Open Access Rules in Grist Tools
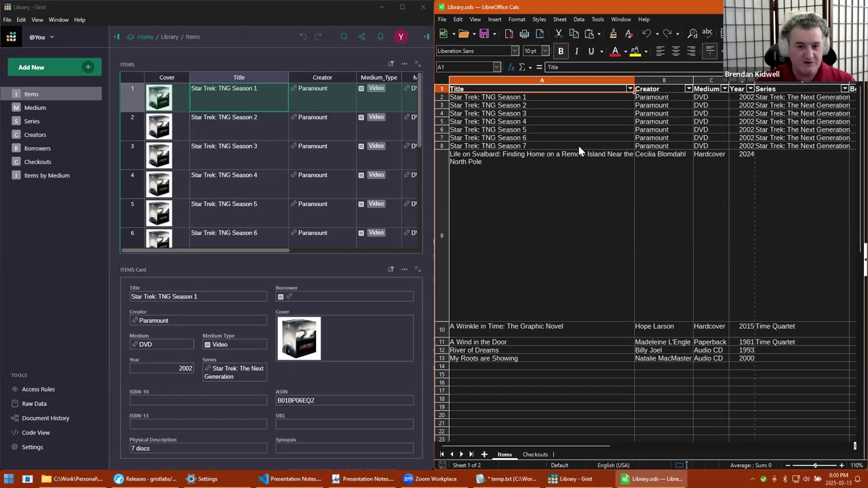The width and height of the screenshot is (868, 488). pyautogui.click(x=38, y=389)
